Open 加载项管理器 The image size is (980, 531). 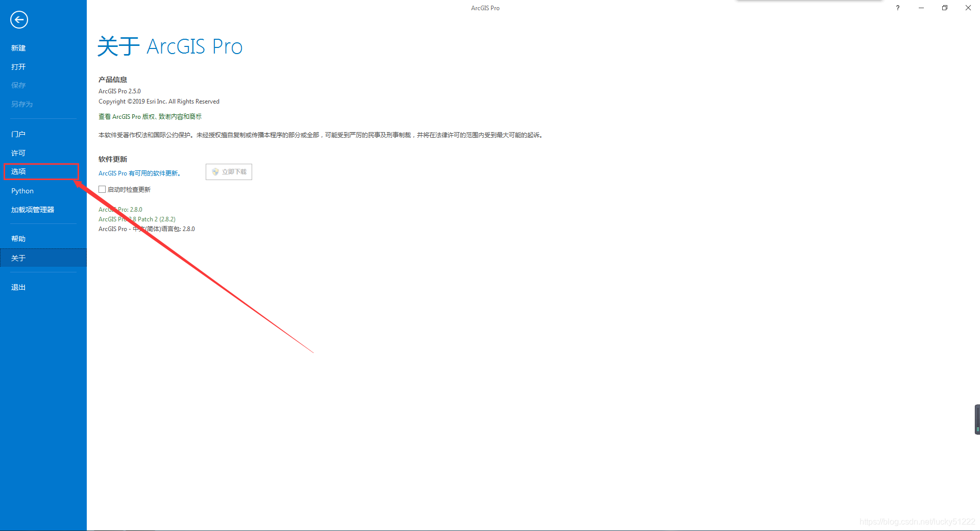[33, 210]
